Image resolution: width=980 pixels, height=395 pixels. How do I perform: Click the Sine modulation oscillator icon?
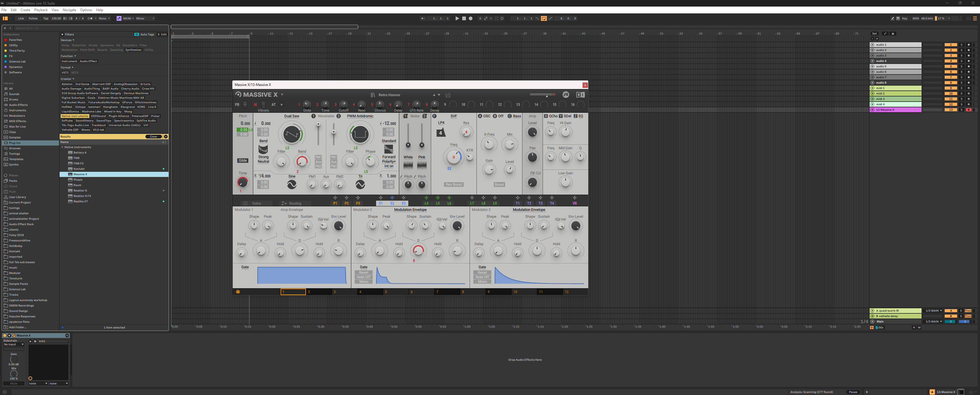tap(292, 184)
